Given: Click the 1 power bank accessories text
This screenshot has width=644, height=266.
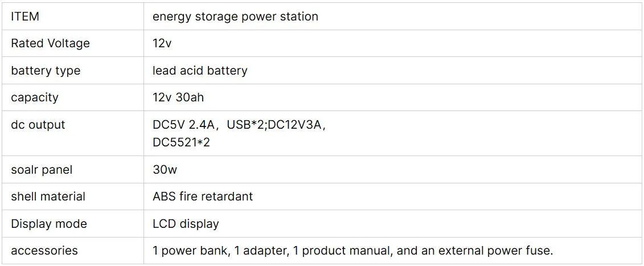Looking at the screenshot, I should pyautogui.click(x=191, y=251).
